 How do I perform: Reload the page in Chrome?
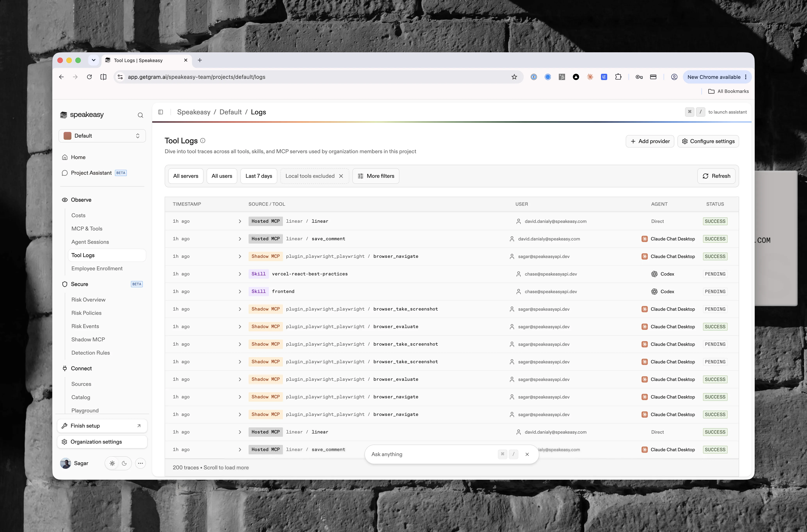[x=89, y=77]
